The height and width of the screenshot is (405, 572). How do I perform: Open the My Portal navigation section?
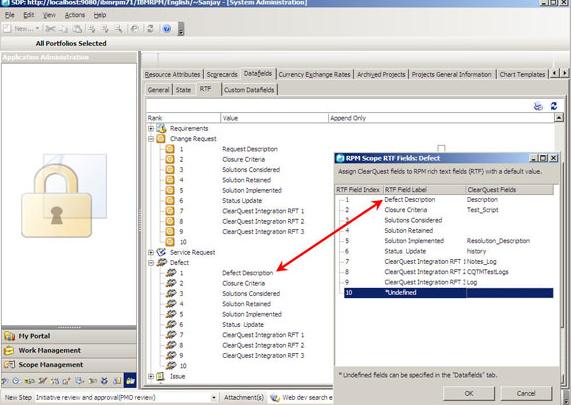point(69,336)
